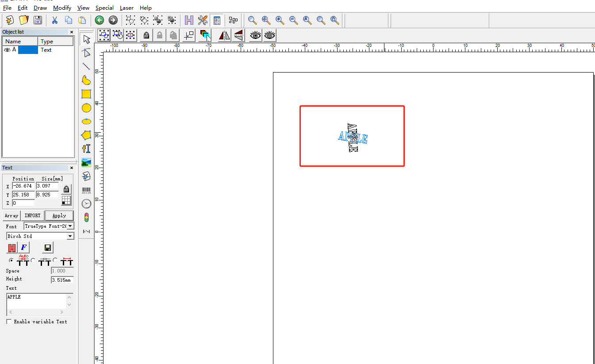The image size is (595, 364).
Task: Open a file using the folder icon
Action: (x=23, y=20)
